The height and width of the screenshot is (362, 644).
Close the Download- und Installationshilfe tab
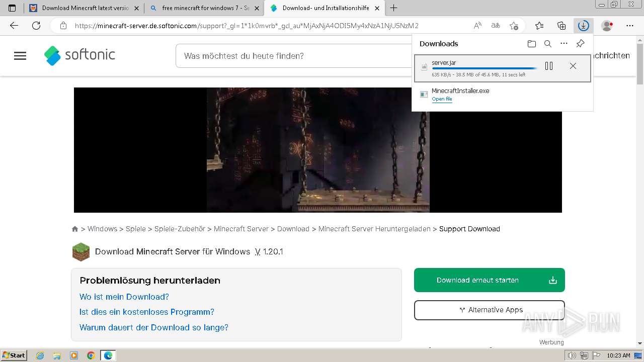(377, 8)
